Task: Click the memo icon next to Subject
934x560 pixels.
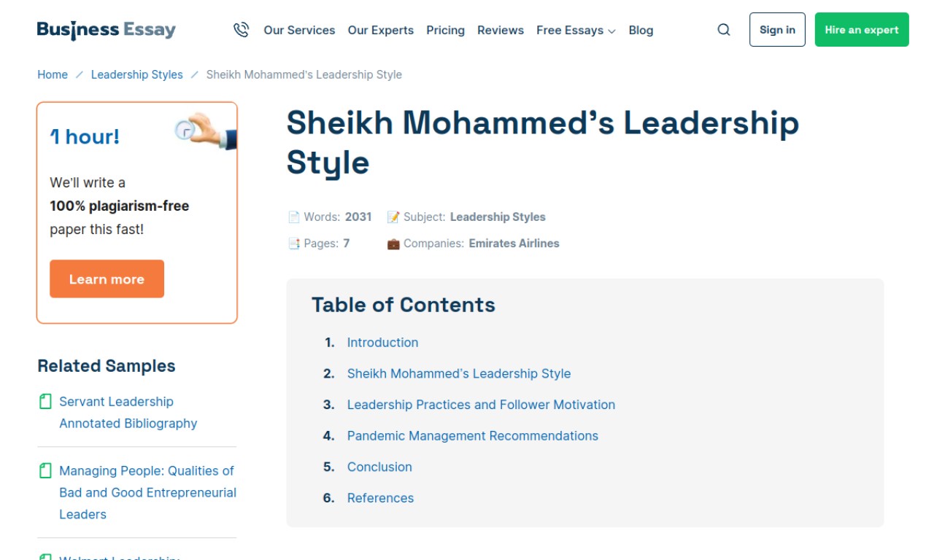Action: click(393, 217)
